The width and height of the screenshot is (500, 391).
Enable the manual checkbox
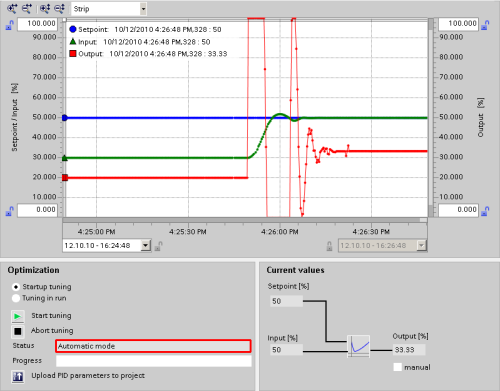click(398, 367)
